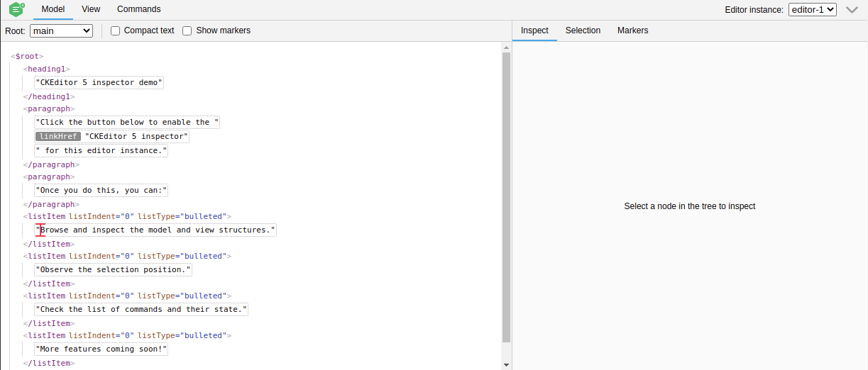Select the Inspect tab in side panel
Screen dimensions: 868x370
pos(534,30)
